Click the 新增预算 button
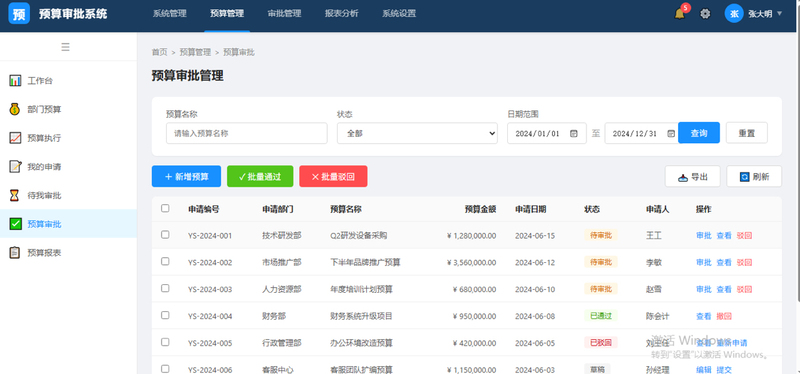Viewport: 800px width, 374px height. [186, 177]
